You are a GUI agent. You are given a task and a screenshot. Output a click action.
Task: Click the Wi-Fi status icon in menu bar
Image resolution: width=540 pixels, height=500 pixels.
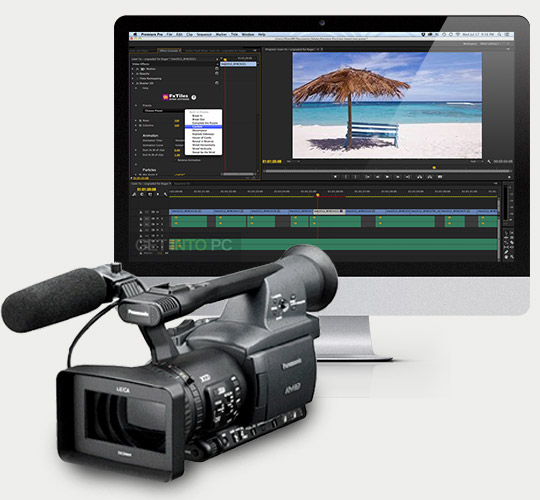click(458, 34)
